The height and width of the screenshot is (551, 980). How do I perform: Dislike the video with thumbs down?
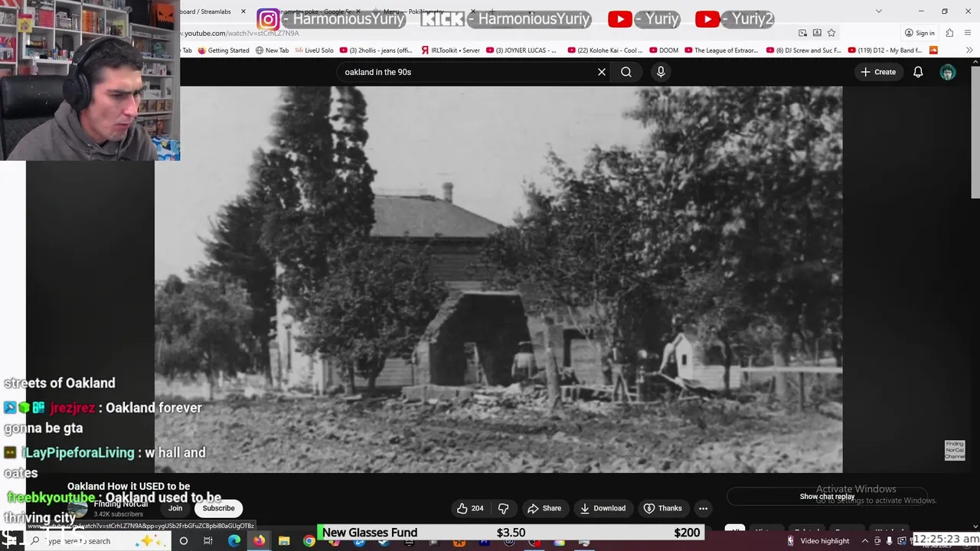coord(503,508)
